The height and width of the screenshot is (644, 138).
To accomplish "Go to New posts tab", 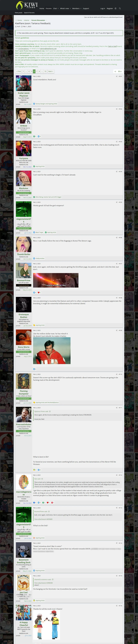I will (18, 13).
